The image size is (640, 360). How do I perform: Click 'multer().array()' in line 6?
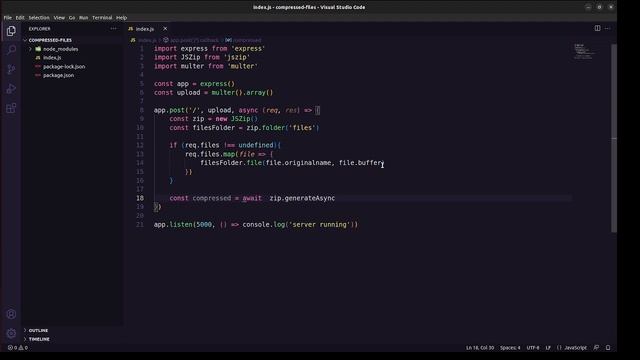coord(242,93)
